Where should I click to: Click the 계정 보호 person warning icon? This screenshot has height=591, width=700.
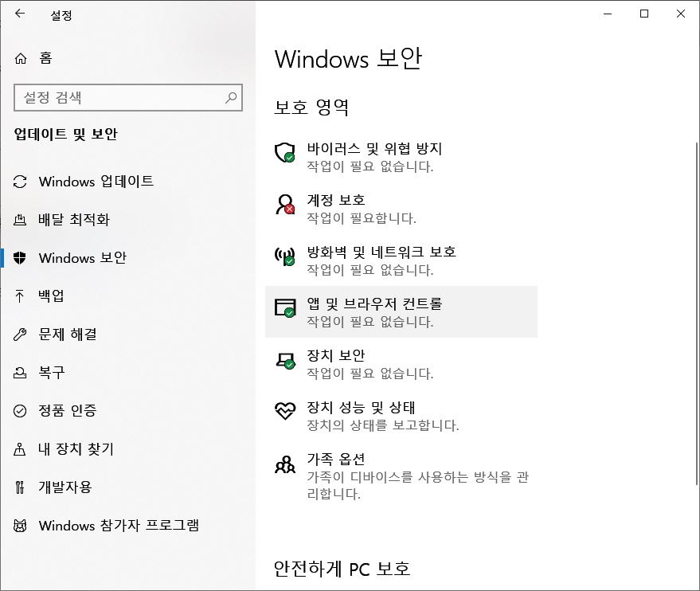pyautogui.click(x=285, y=205)
